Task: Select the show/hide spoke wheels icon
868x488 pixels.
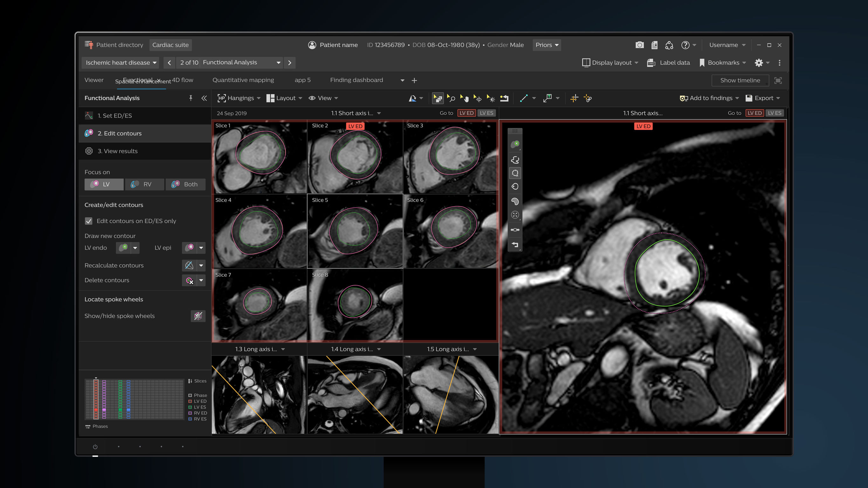Action: coord(197,316)
